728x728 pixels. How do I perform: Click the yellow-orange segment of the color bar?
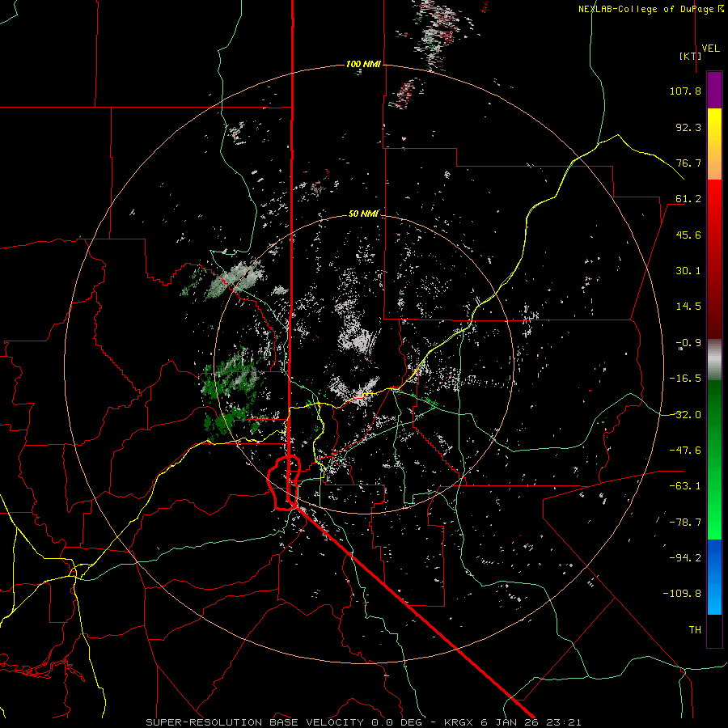[714, 144]
